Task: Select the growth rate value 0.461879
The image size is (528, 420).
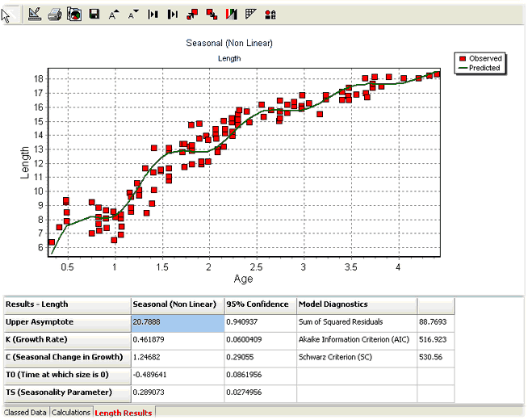Action: 178,341
